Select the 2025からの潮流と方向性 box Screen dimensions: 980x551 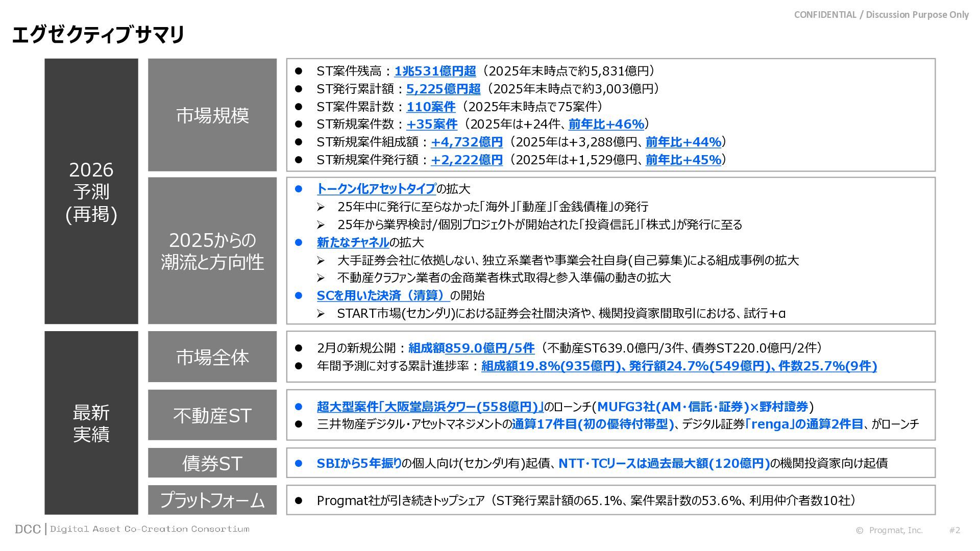coord(212,251)
